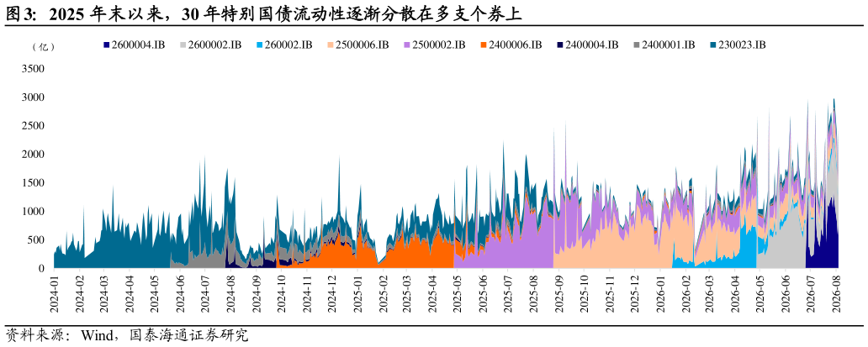Click x-axis date 2024-01
Viewport: 868px width, 347px height.
[x=54, y=296]
